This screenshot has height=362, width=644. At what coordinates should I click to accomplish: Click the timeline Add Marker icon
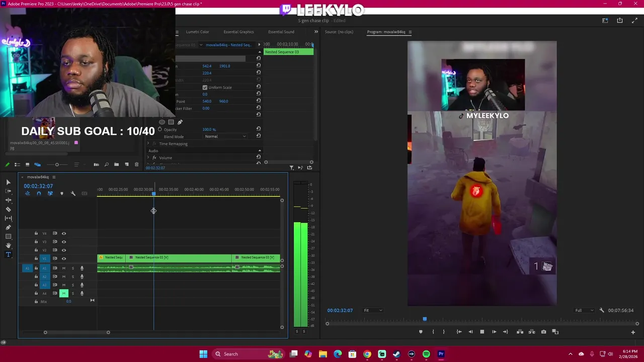[x=62, y=194]
